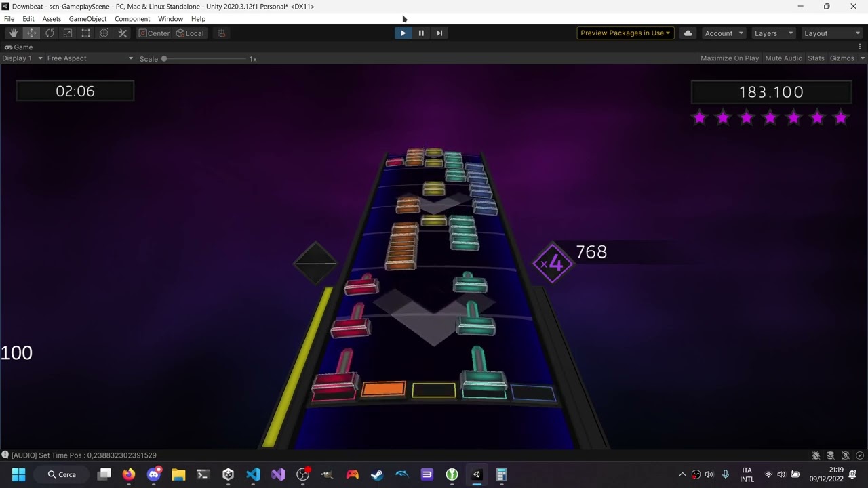Open cloud services icon
The height and width of the screenshot is (488, 868).
tap(688, 33)
